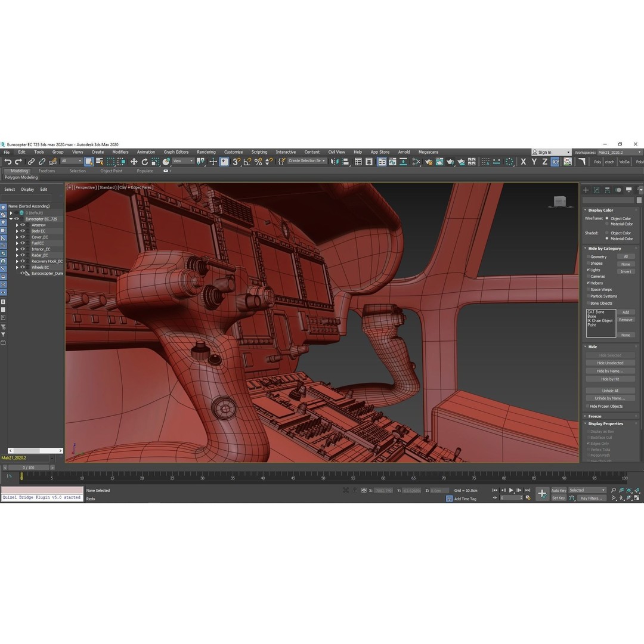Viewport: 644px width, 644px height.
Task: Toggle the Percent Snap icon
Action: click(258, 162)
